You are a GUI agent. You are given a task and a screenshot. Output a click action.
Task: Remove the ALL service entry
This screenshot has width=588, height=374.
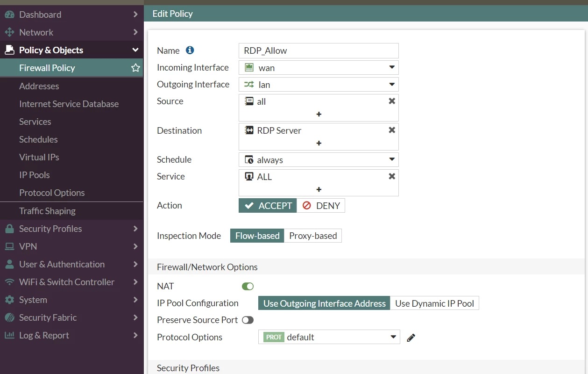392,176
